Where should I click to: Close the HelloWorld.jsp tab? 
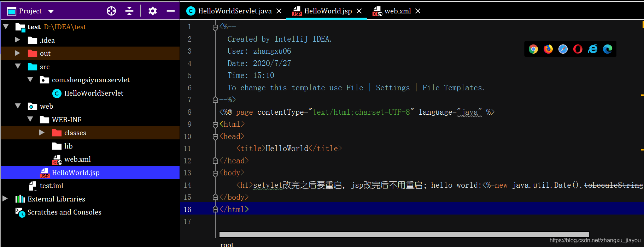pyautogui.click(x=359, y=11)
